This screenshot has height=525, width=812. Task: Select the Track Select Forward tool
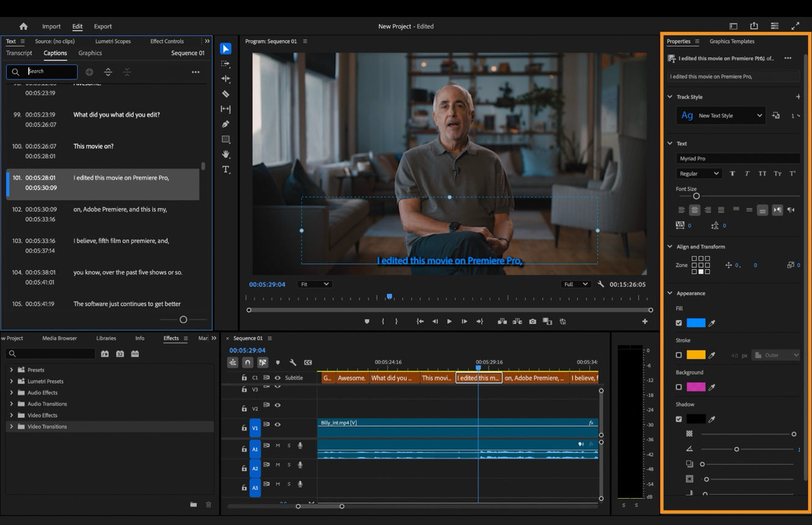click(226, 63)
